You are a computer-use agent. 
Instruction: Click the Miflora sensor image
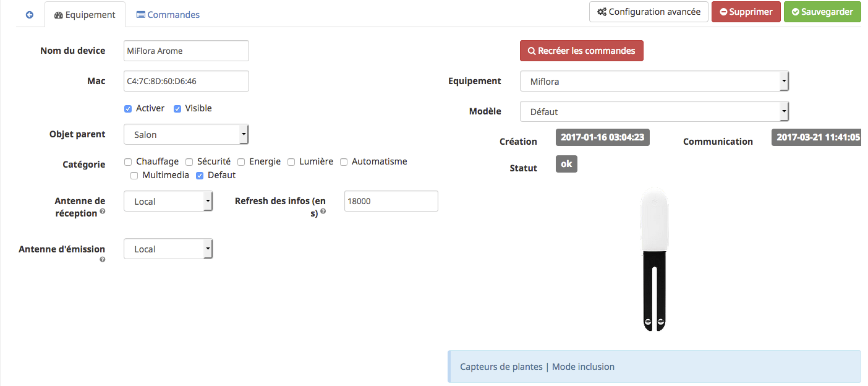click(x=653, y=261)
